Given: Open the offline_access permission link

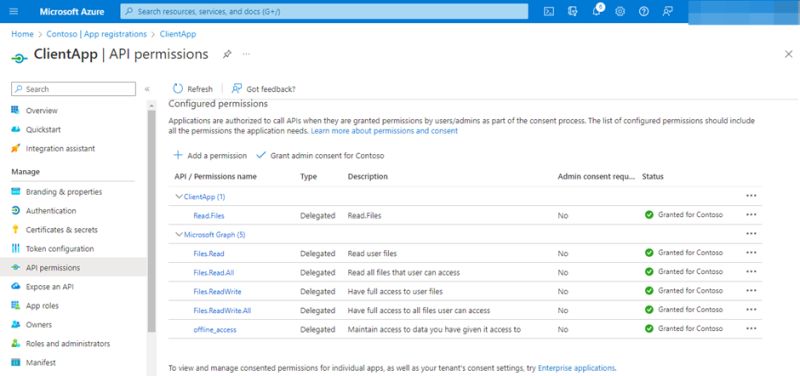Looking at the screenshot, I should click(215, 330).
